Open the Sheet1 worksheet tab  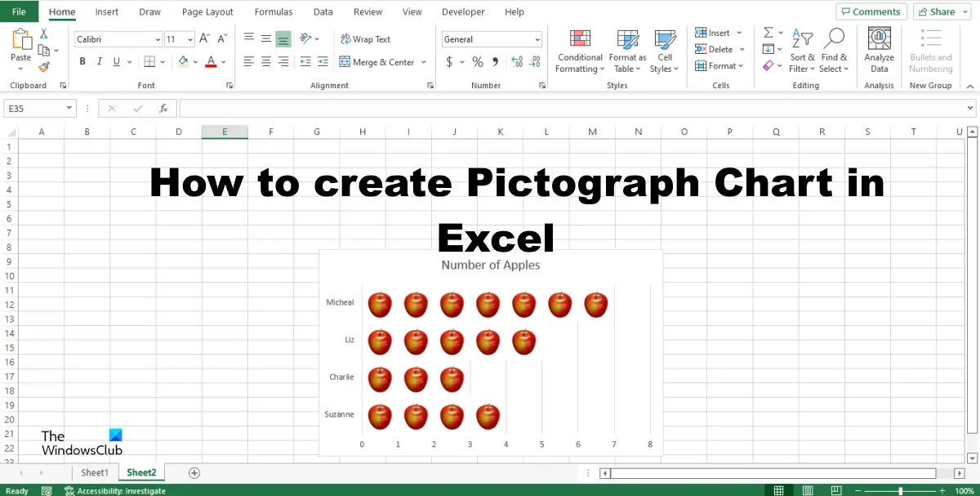coord(94,472)
